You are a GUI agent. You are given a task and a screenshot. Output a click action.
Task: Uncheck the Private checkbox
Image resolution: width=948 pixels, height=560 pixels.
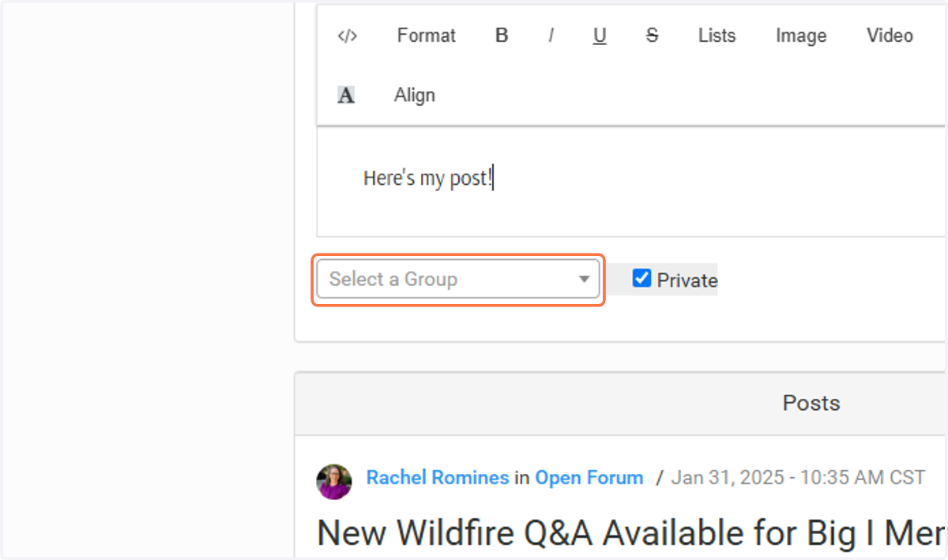click(641, 278)
